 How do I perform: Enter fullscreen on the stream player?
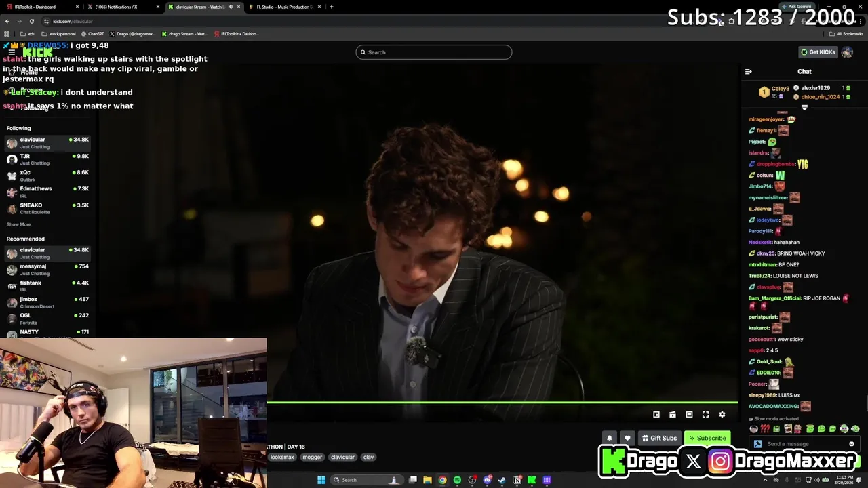tap(705, 414)
